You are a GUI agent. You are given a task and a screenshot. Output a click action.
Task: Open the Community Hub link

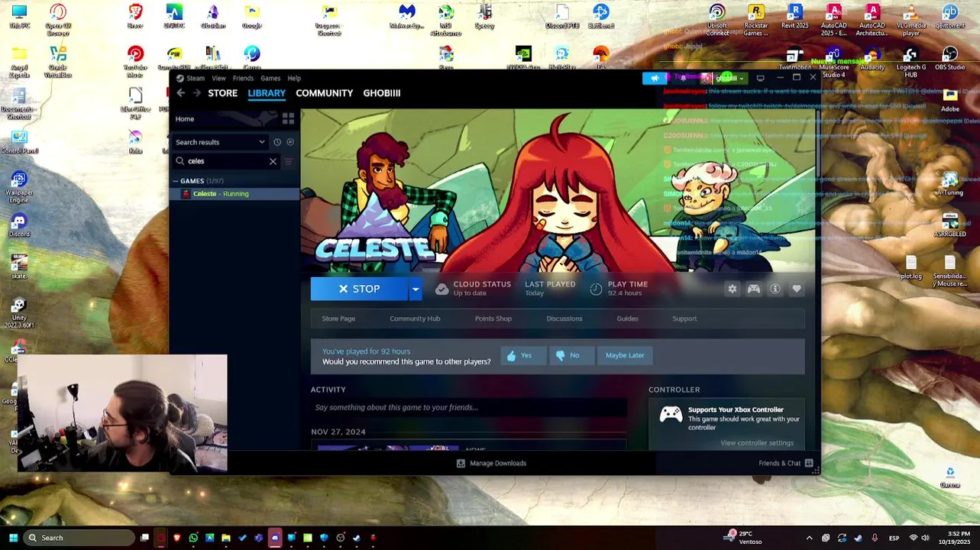(x=415, y=319)
